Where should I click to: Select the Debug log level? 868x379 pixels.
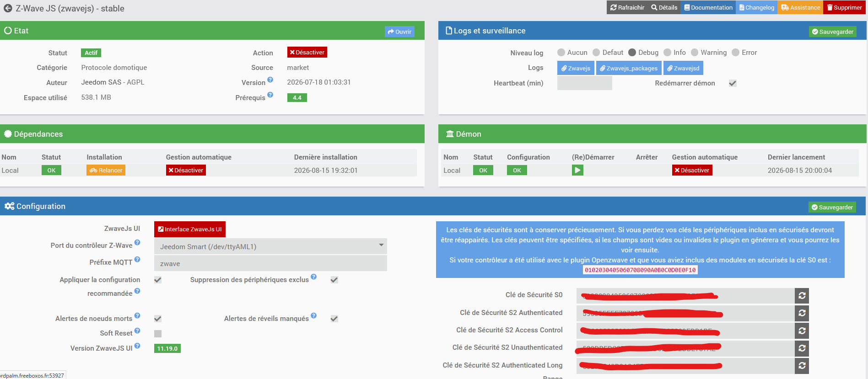pyautogui.click(x=632, y=53)
